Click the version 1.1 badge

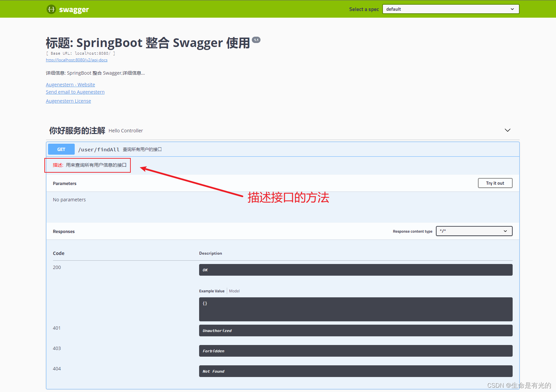pos(256,40)
